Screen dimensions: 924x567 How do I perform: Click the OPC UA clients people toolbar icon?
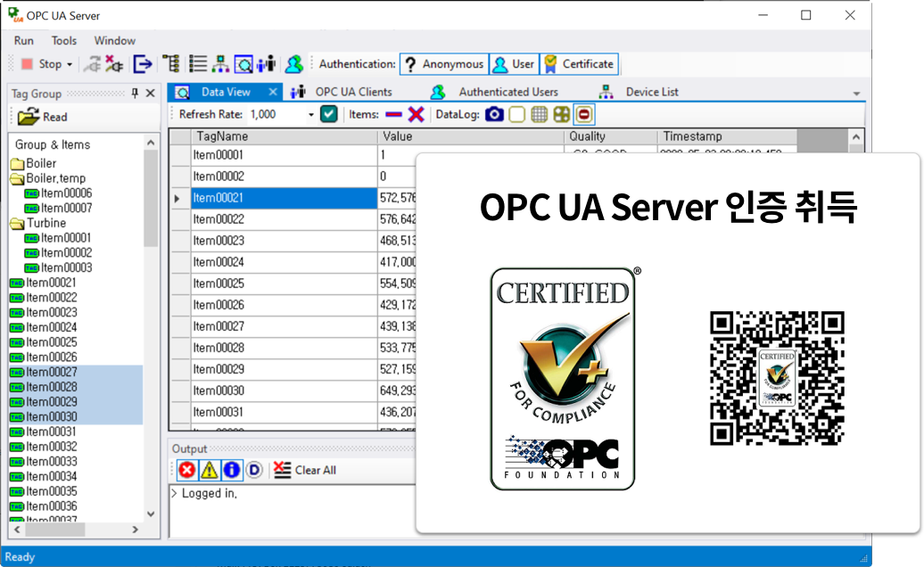click(x=267, y=63)
